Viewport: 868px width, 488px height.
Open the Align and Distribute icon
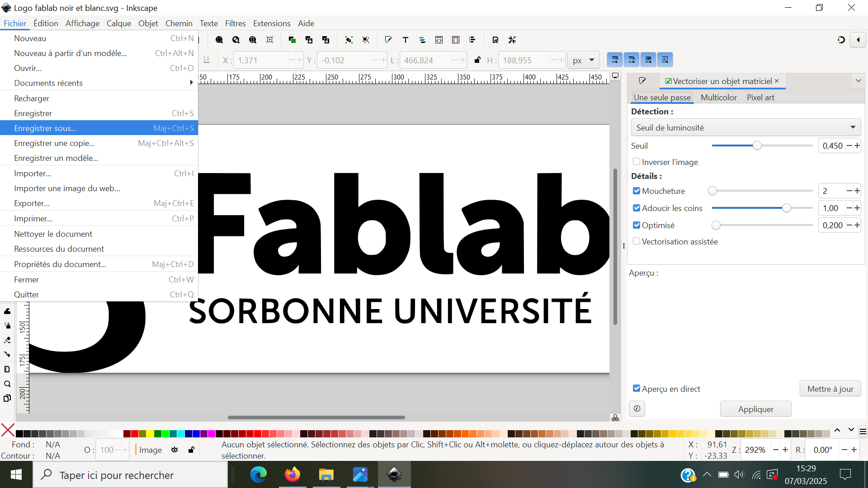(x=472, y=40)
